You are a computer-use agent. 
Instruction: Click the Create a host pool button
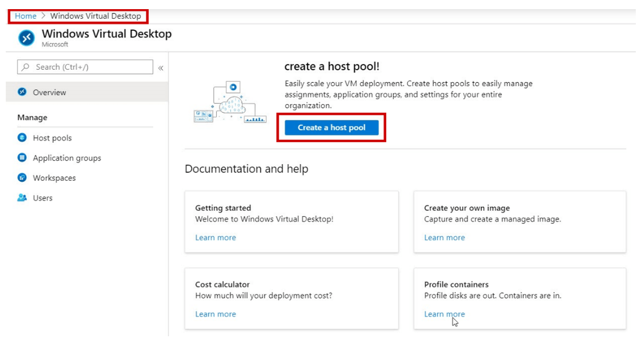click(331, 127)
